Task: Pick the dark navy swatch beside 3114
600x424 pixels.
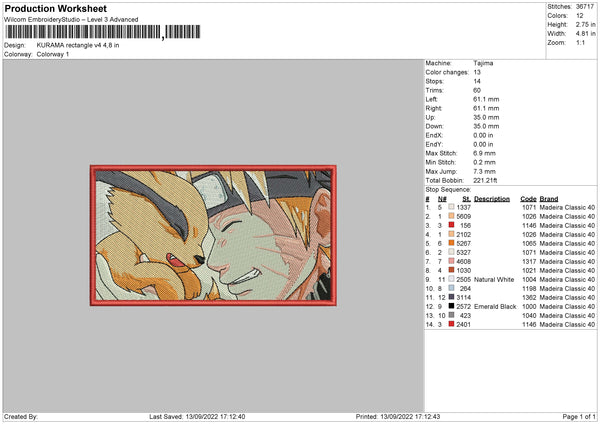Action: (x=451, y=297)
